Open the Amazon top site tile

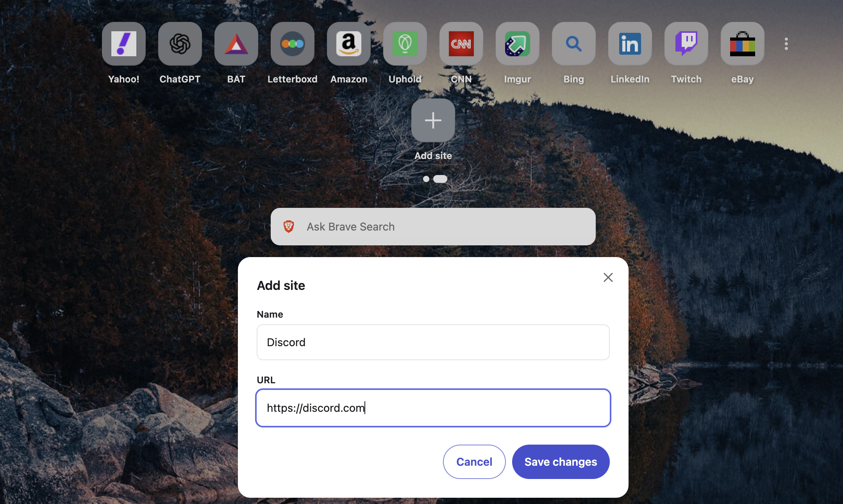click(x=349, y=44)
